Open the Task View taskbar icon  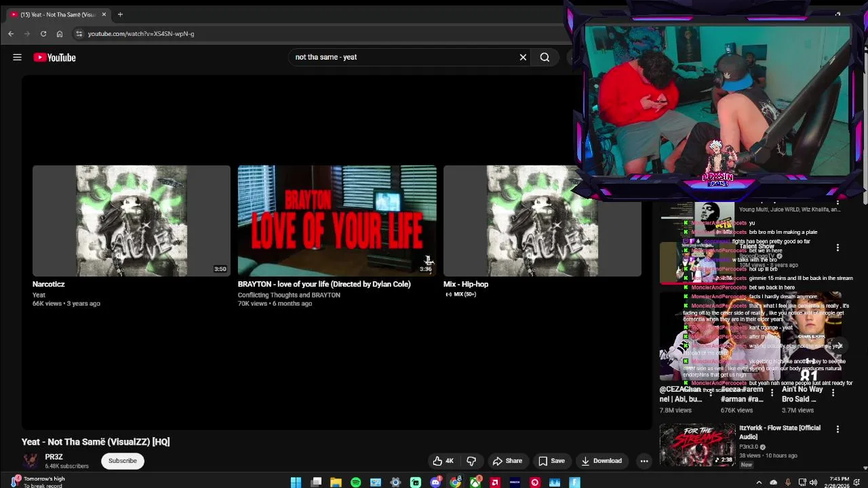(x=316, y=482)
